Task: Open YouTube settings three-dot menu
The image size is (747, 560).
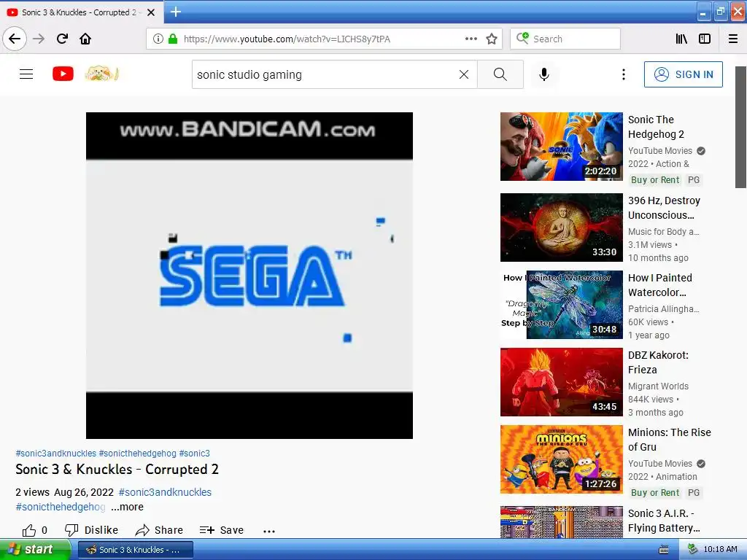Action: point(623,74)
